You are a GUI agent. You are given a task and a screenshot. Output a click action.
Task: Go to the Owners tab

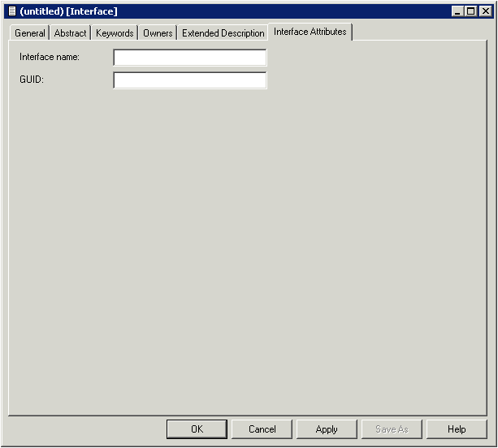tap(158, 33)
